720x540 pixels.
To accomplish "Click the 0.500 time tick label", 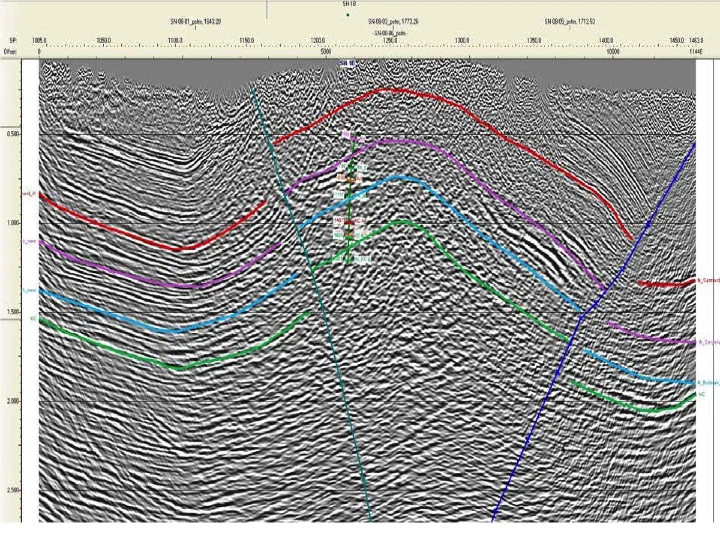I will pyautogui.click(x=13, y=134).
